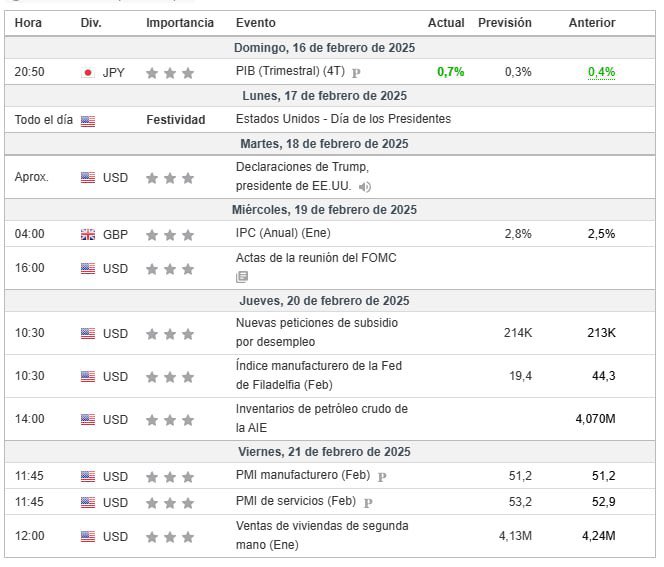Click US flag in Inventarios de petróleo row
The width and height of the screenshot is (664, 567).
[88, 420]
